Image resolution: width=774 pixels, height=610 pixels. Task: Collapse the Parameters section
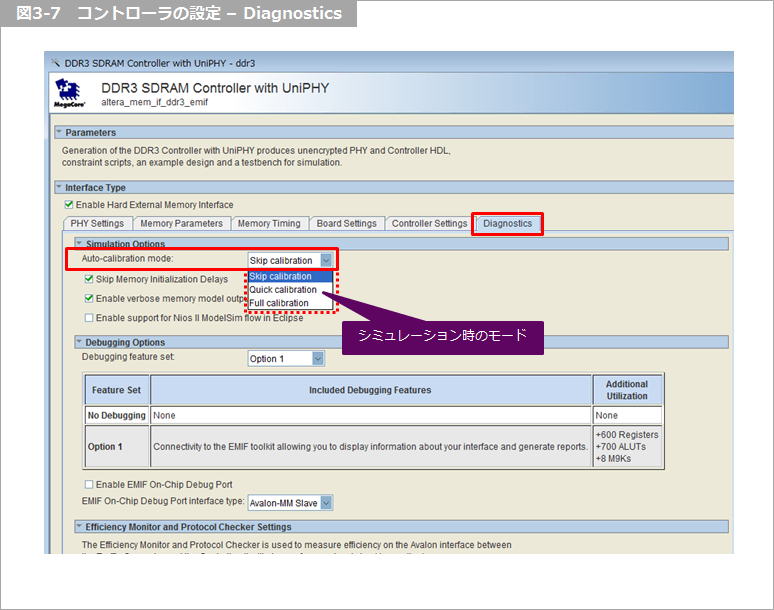click(59, 132)
